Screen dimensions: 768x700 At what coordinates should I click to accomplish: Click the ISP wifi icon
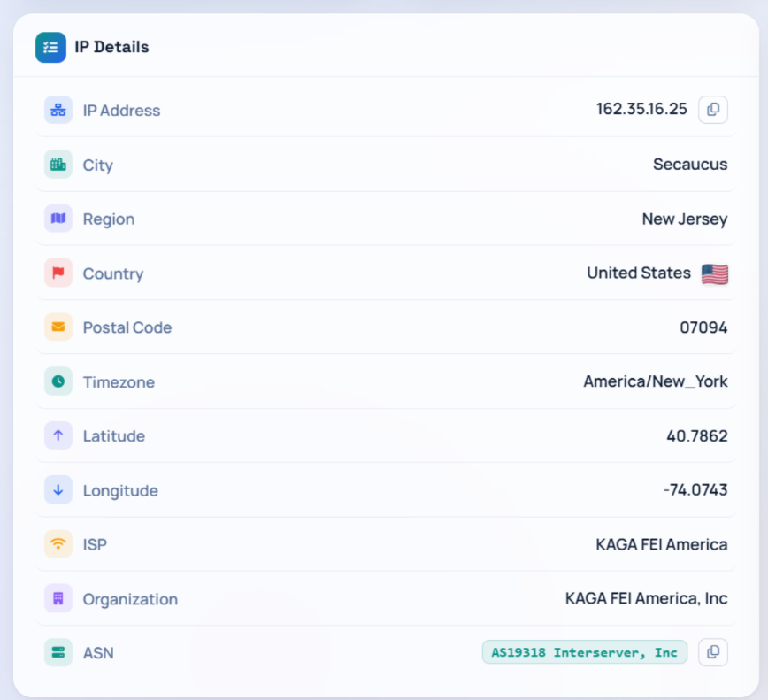(58, 543)
